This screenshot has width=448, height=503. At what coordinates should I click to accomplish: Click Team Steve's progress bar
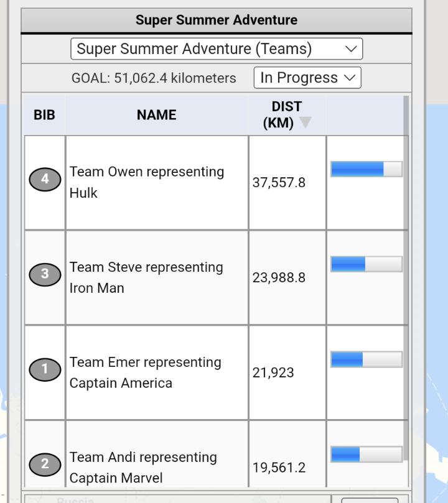(x=366, y=264)
